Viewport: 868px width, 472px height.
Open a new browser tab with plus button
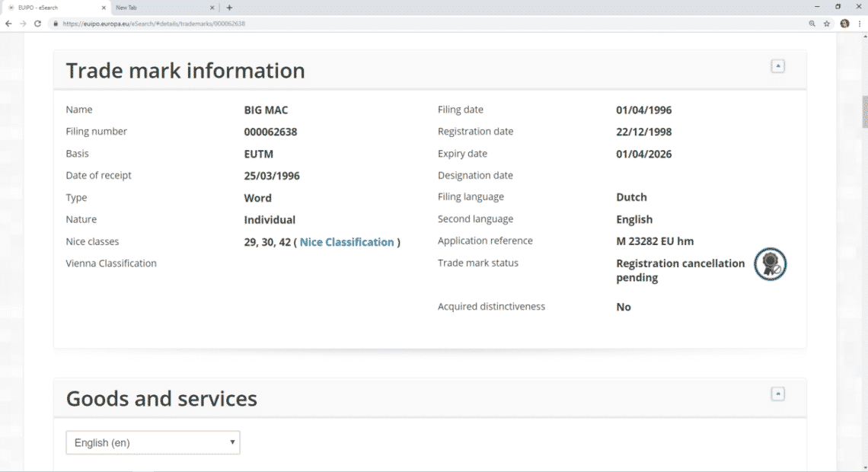point(229,8)
